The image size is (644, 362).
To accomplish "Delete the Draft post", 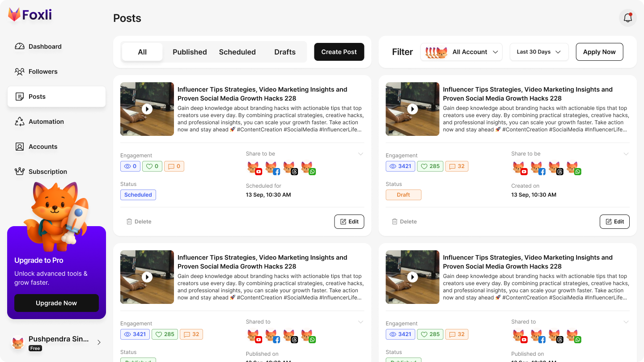I will point(404,222).
